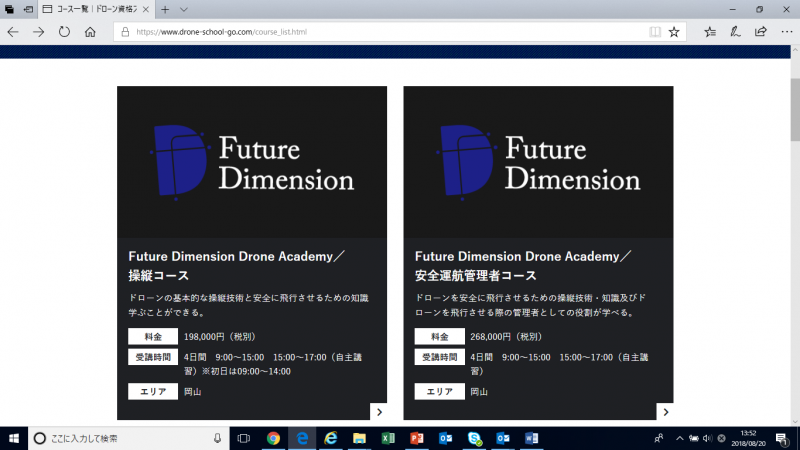Select the コース一覧 browser tab

96,9
